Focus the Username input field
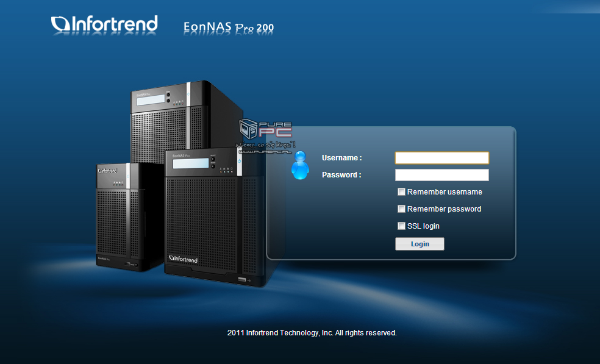The width and height of the screenshot is (600, 364). click(442, 158)
